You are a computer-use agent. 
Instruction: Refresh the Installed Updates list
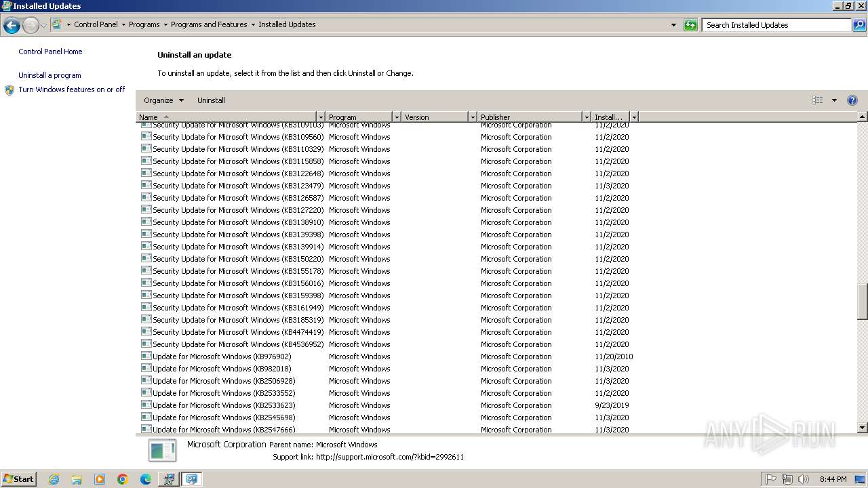point(690,25)
